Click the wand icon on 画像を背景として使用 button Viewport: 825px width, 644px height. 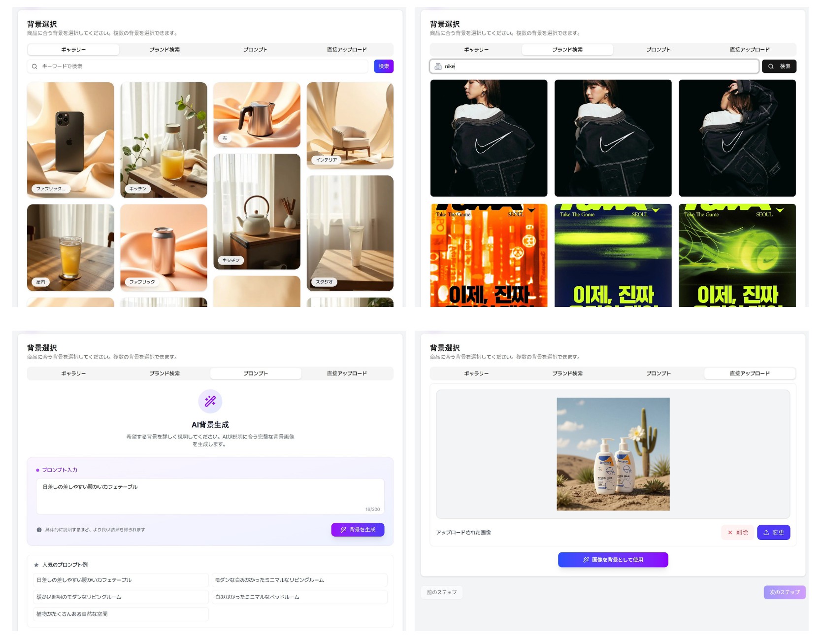pyautogui.click(x=586, y=560)
